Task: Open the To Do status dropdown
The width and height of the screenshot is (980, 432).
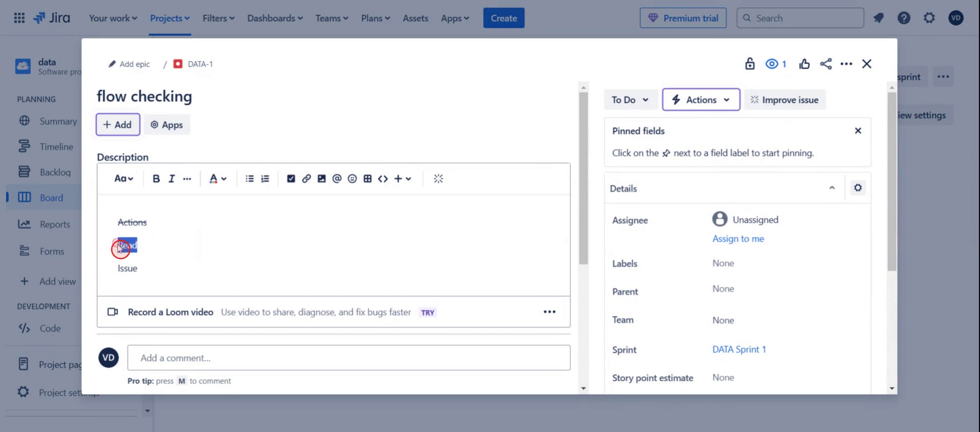Action: tap(630, 100)
